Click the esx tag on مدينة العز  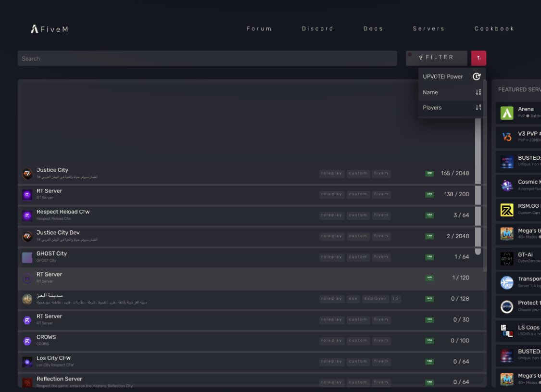(x=353, y=299)
